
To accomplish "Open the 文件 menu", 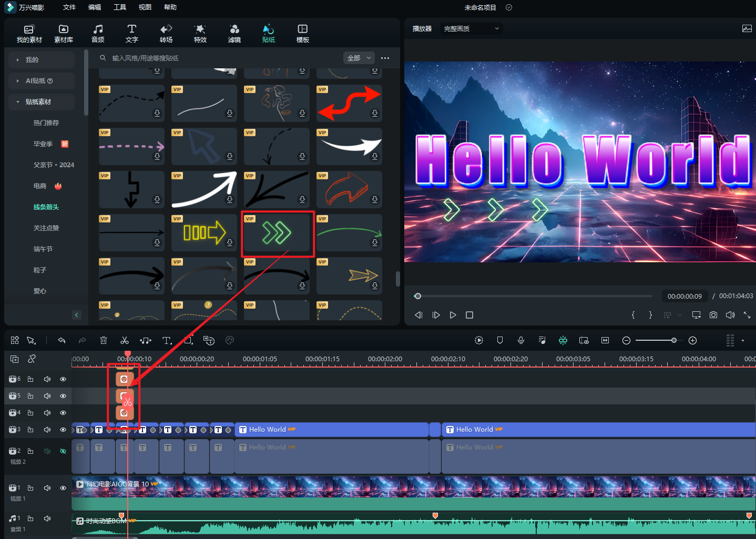I will click(x=69, y=7).
